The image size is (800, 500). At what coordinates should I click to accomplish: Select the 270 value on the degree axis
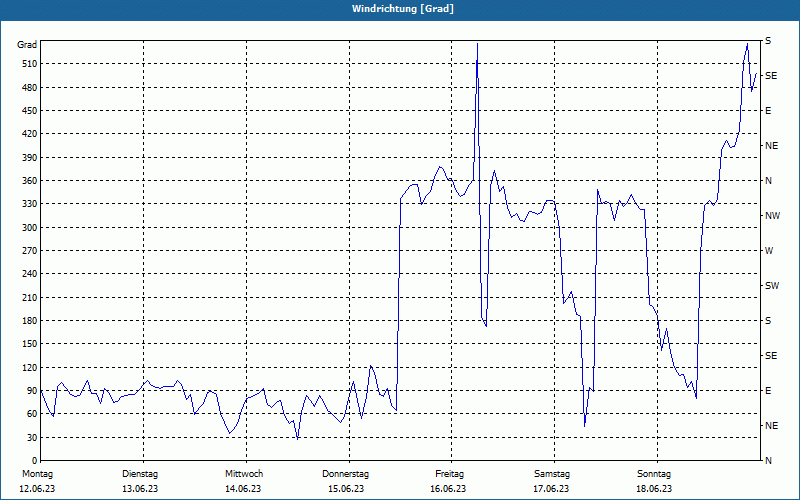30,251
